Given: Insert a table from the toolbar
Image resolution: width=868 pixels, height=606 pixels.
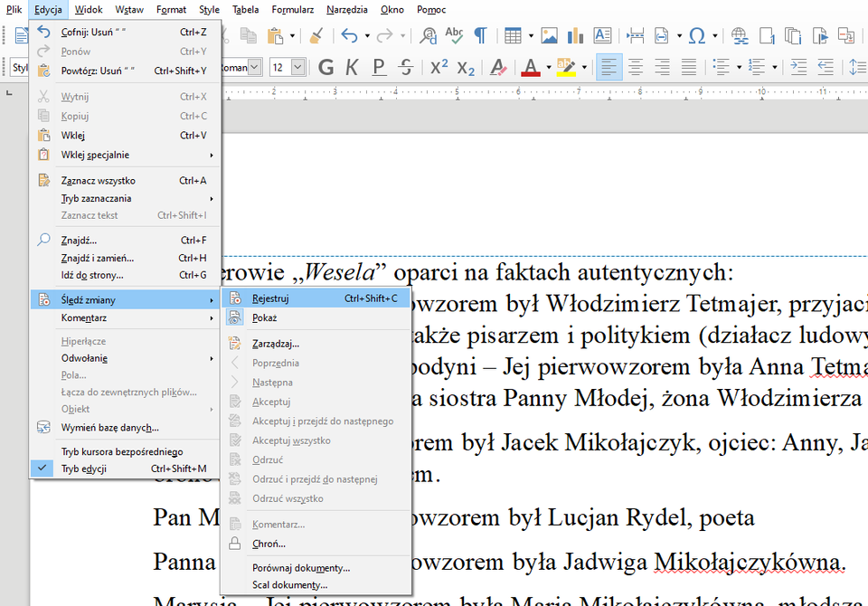Looking at the screenshot, I should click(514, 37).
